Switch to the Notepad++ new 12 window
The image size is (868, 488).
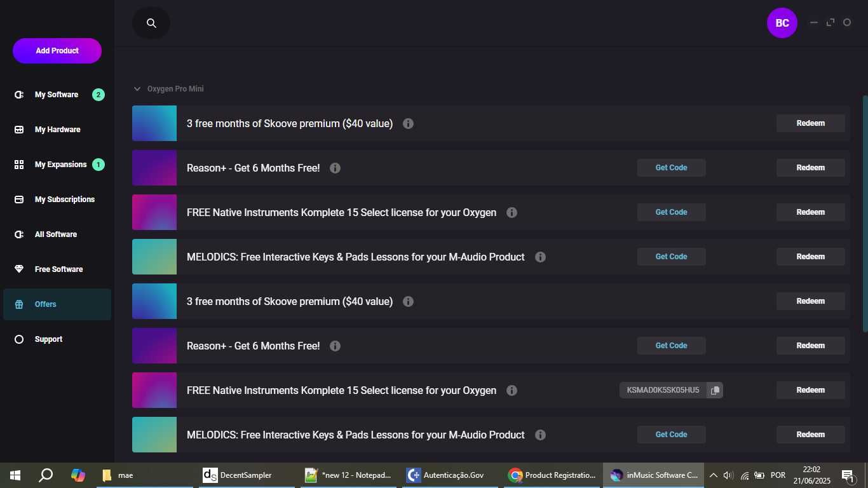pos(349,475)
